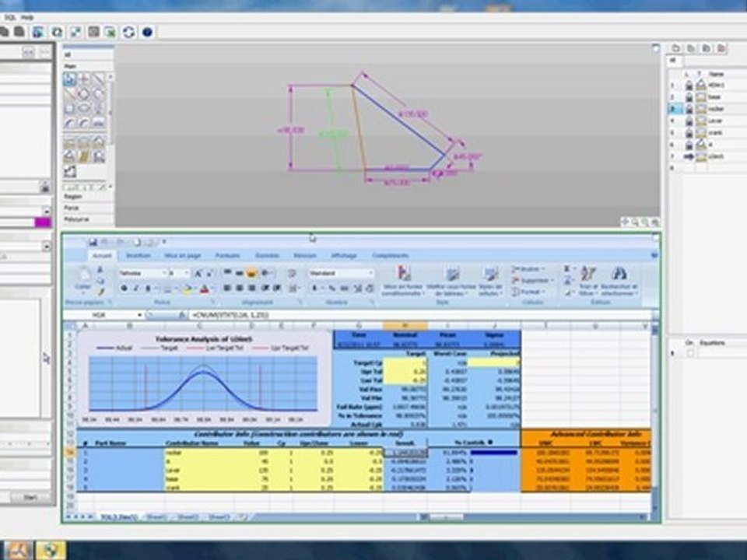
Task: Open the Révision ribbon tab
Action: click(x=305, y=256)
